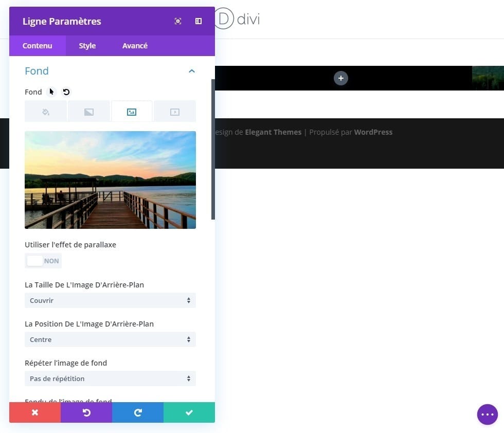
Task: Click the Fond section heading
Action: (37, 71)
